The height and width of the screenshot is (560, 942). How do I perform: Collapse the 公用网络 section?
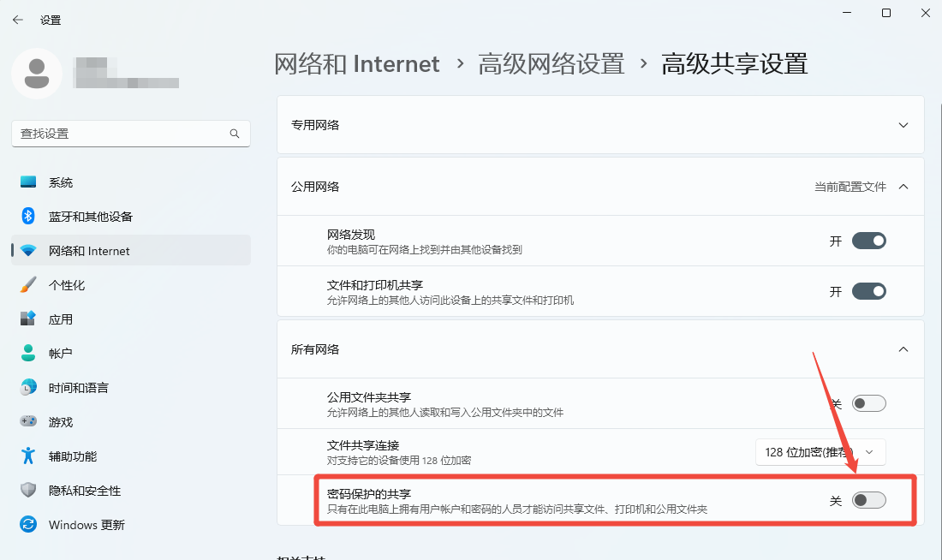coord(903,187)
